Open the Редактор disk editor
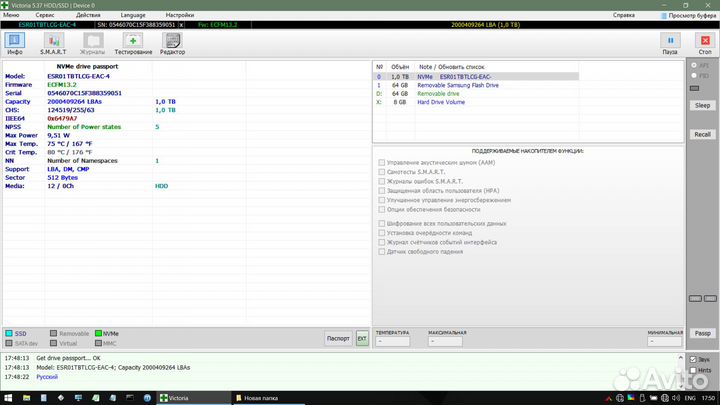The width and height of the screenshot is (720, 405). pos(172,42)
